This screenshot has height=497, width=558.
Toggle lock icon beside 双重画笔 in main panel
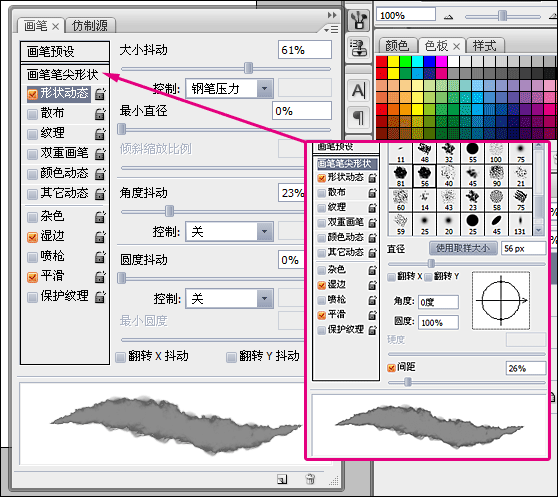[100, 153]
